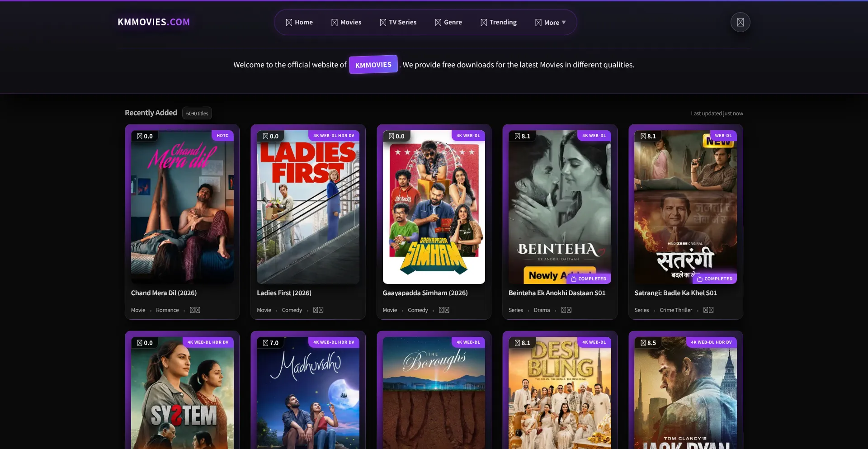Click the WEB-DL badge on Satrangi
This screenshot has height=449, width=868.
point(723,136)
